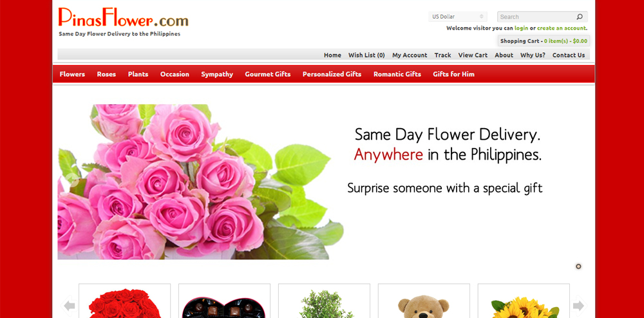The image size is (644, 318).
Task: Expand the Shopping Cart summary
Action: point(544,41)
